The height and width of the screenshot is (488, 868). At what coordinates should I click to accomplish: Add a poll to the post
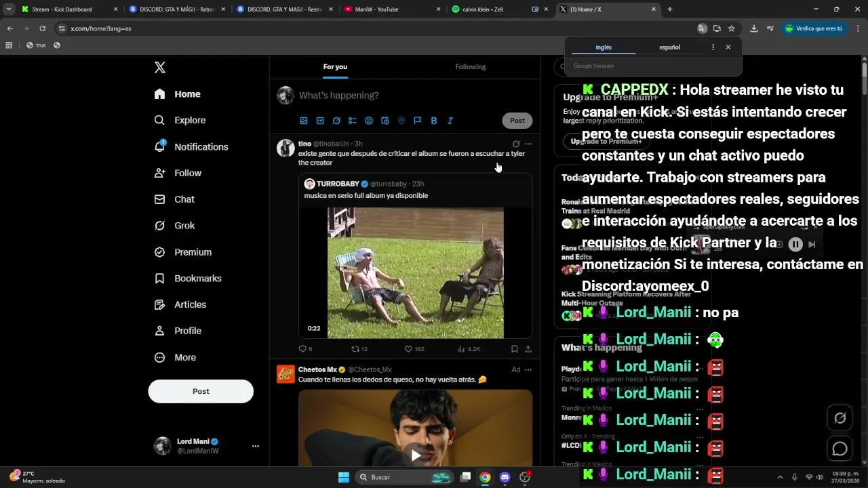(x=353, y=121)
